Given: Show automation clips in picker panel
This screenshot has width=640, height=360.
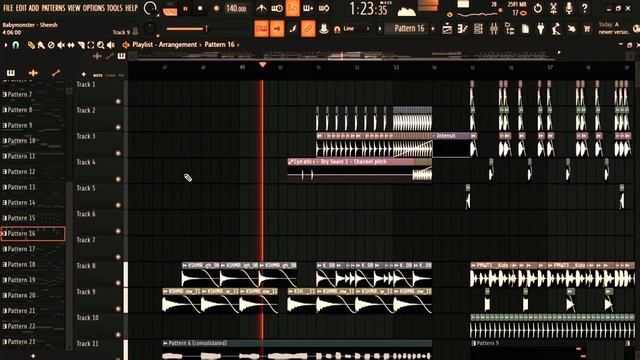Looking at the screenshot, I should point(56,73).
